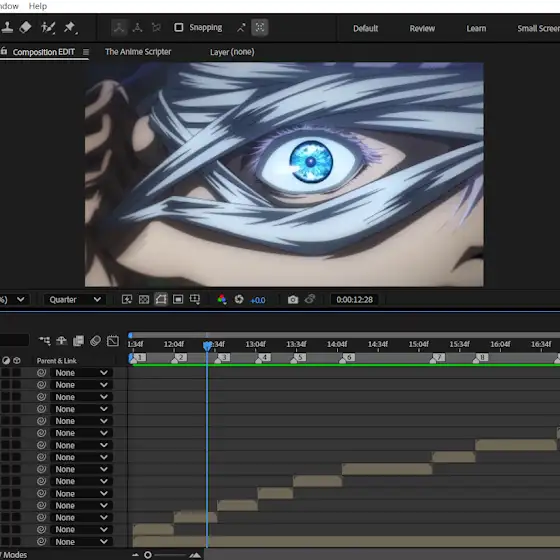The image size is (560, 560).
Task: Select composition marker 7
Action: coord(437,358)
